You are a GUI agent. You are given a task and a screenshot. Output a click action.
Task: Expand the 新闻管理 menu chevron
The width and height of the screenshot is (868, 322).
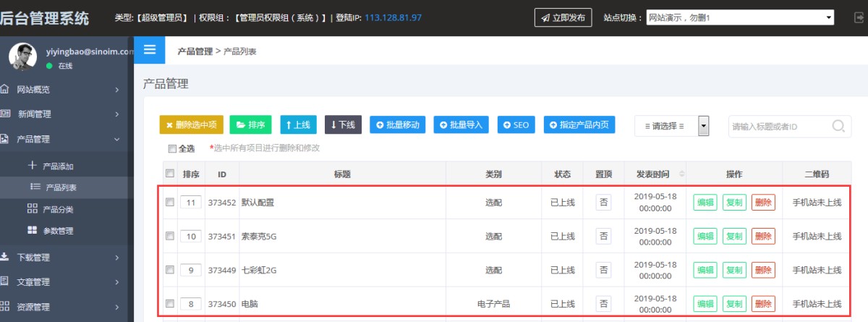pyautogui.click(x=116, y=114)
